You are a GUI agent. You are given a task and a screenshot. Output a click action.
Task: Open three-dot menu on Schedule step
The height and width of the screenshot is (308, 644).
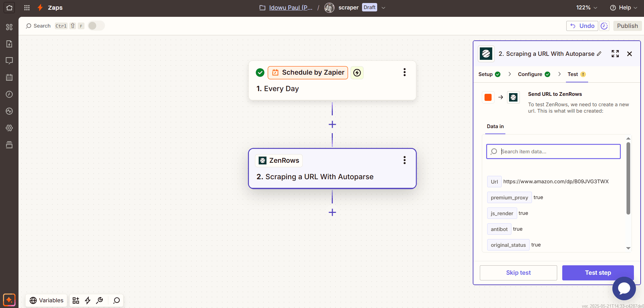(404, 72)
